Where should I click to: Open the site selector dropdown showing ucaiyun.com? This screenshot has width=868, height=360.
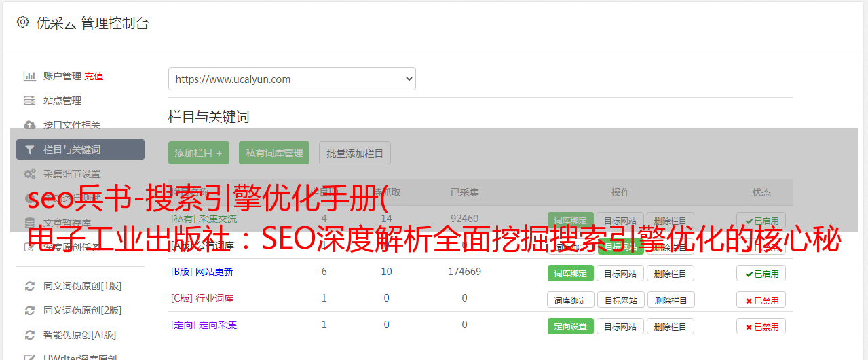click(x=292, y=79)
